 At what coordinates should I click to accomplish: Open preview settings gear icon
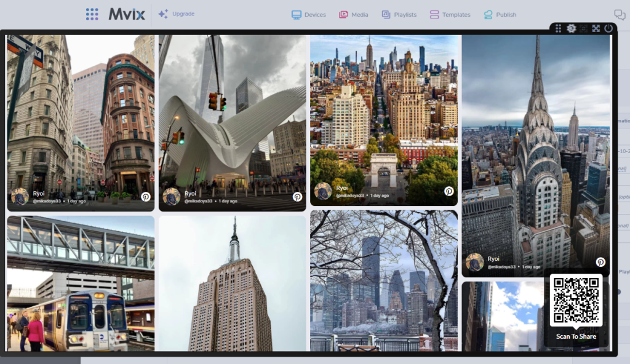pyautogui.click(x=571, y=28)
